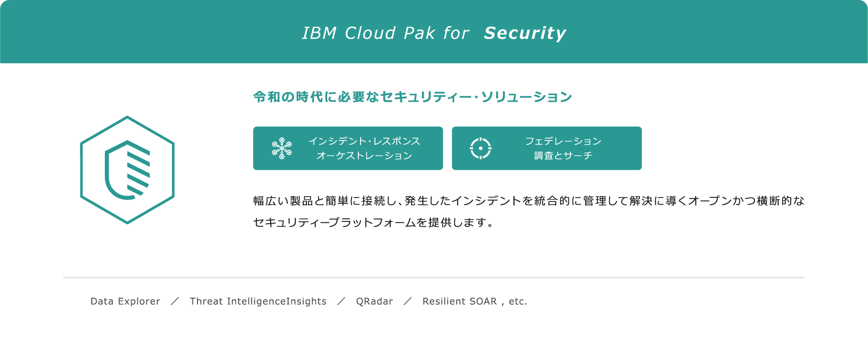Click the Data Explorer text
The height and width of the screenshot is (362, 868).
coord(125,301)
